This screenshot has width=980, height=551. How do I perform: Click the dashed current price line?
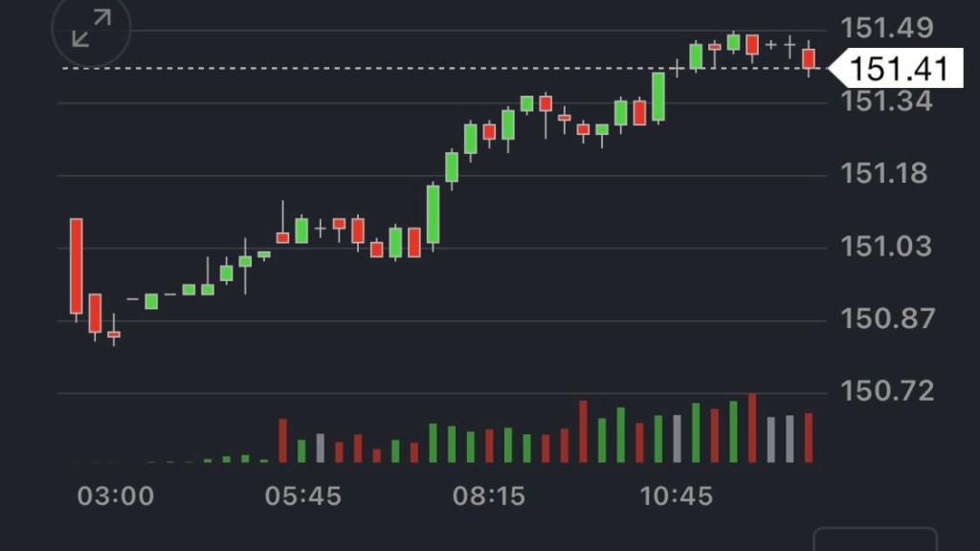(383, 69)
